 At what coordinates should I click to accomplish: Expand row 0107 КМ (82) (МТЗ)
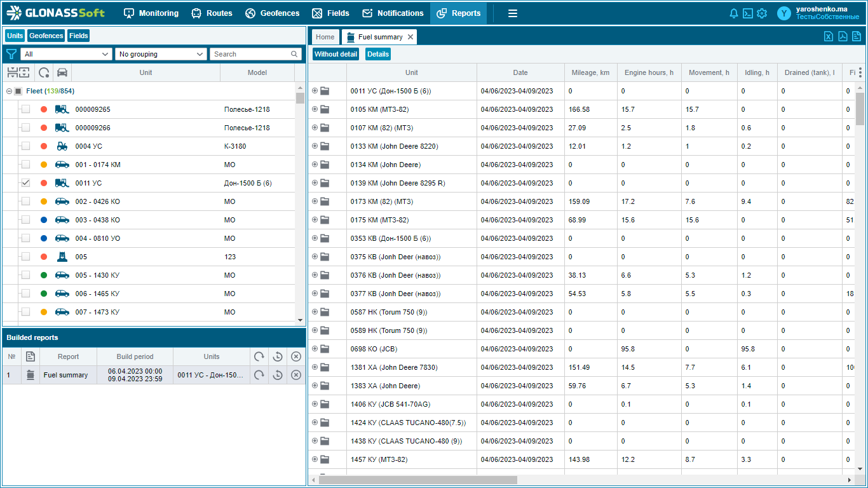[315, 128]
